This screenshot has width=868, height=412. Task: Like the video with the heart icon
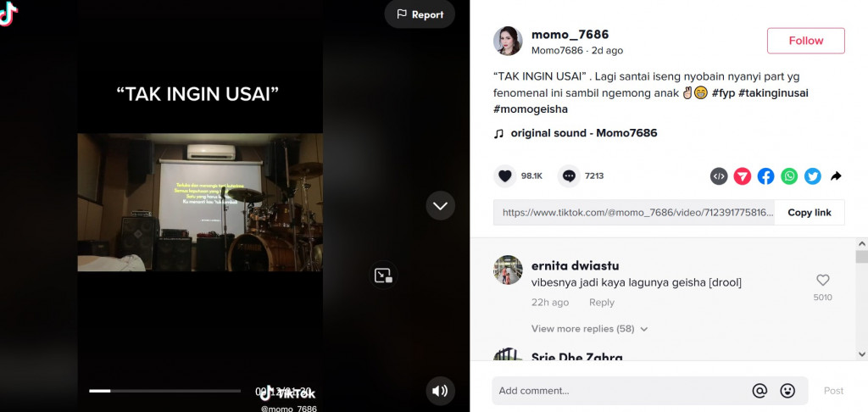click(505, 176)
